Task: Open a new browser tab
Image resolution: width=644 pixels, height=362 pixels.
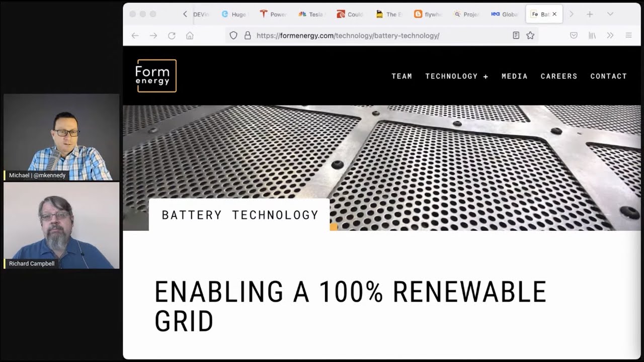Action: pos(590,14)
